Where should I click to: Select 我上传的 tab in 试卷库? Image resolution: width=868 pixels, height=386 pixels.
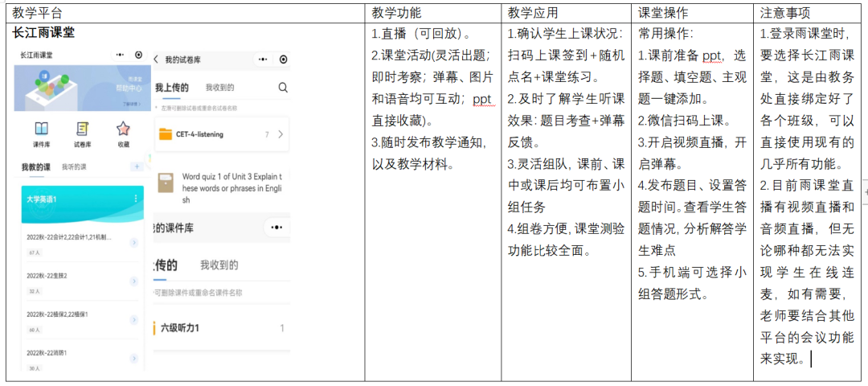point(172,88)
